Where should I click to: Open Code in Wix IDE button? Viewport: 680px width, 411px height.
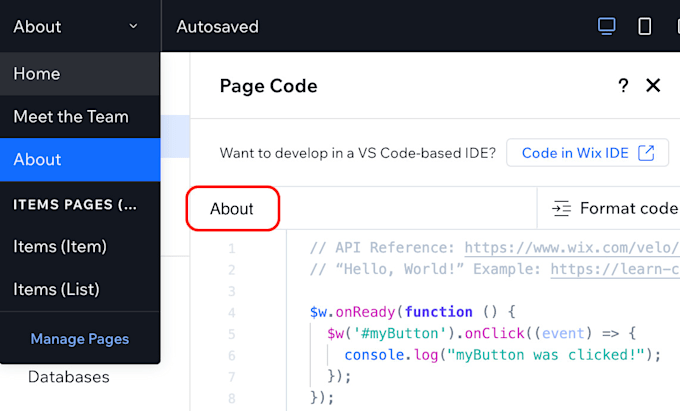(588, 153)
